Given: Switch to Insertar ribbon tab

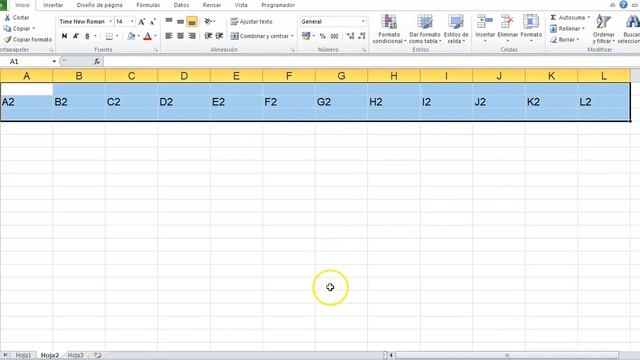Looking at the screenshot, I should coord(53,5).
